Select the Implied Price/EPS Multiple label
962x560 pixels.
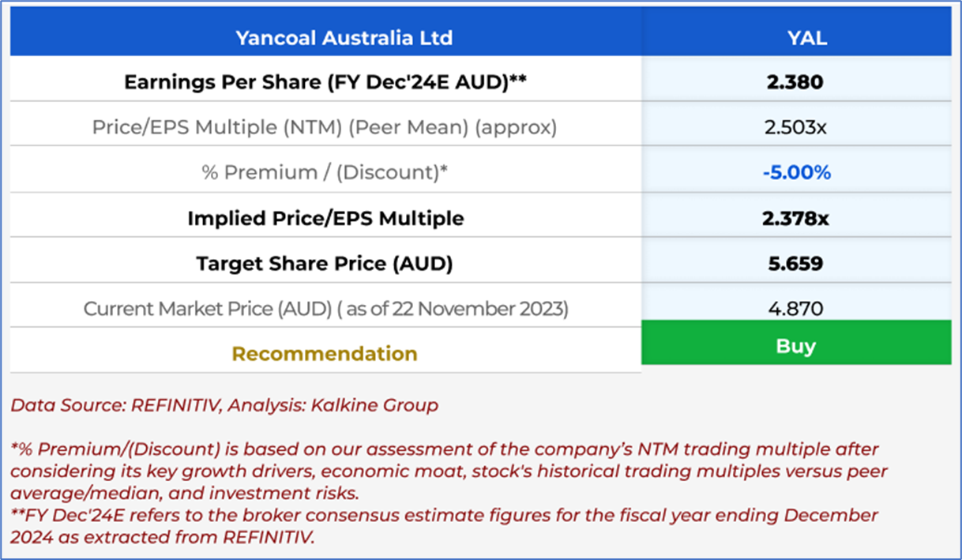coord(325,218)
